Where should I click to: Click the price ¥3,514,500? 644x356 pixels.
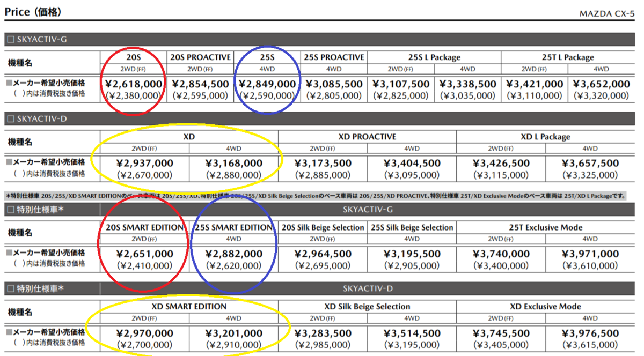pyautogui.click(x=412, y=333)
